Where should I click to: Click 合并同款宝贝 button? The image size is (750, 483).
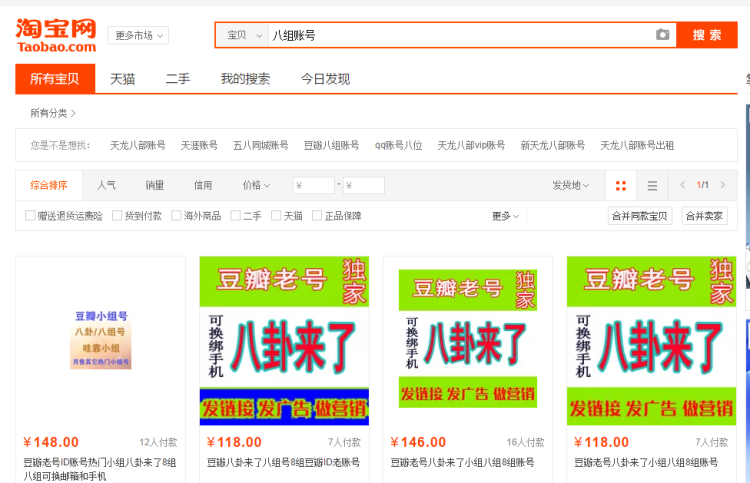[x=640, y=216]
